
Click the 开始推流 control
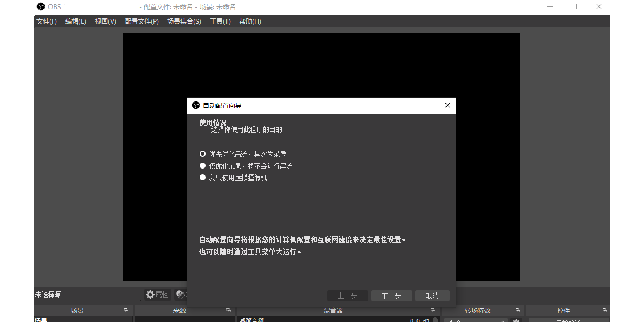click(x=568, y=320)
